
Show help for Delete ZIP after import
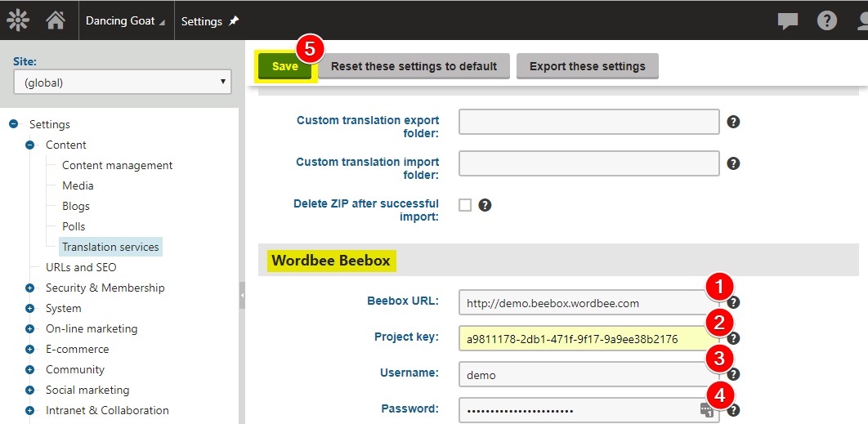(x=485, y=205)
